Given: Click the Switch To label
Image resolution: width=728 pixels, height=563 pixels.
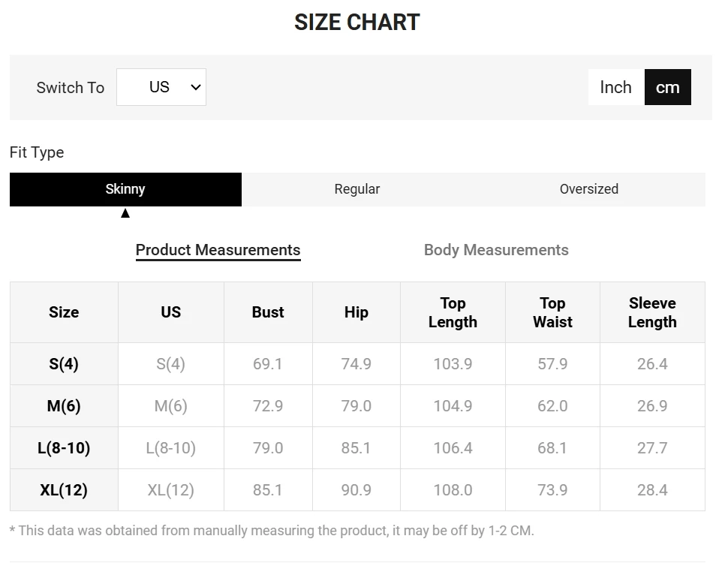Looking at the screenshot, I should click(x=71, y=87).
